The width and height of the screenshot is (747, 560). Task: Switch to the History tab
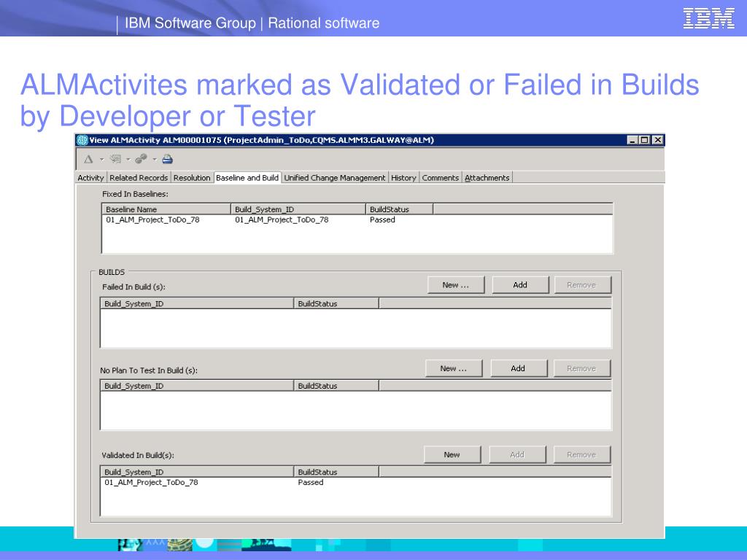(x=403, y=178)
